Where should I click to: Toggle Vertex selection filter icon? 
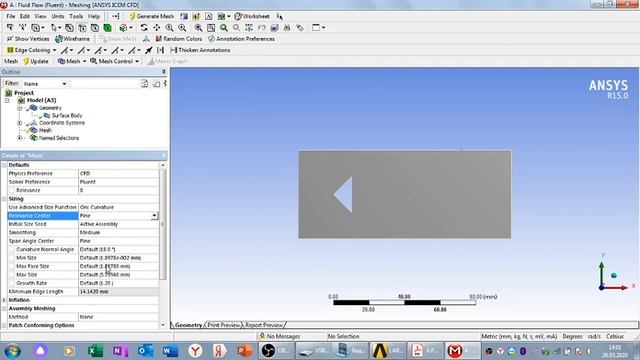click(x=69, y=28)
